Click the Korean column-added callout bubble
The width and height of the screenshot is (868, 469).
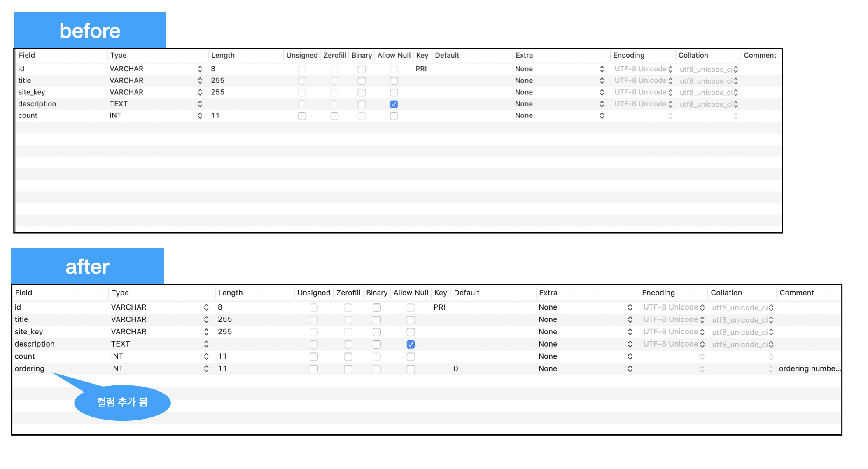122,402
